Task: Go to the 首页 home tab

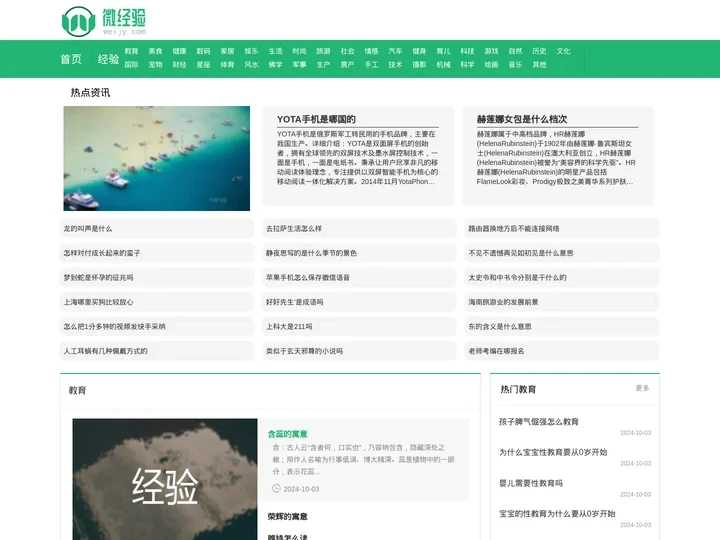Action: (71, 59)
